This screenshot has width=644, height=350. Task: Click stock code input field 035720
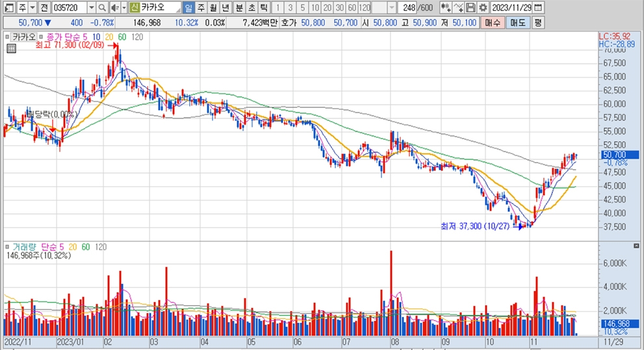click(x=70, y=7)
